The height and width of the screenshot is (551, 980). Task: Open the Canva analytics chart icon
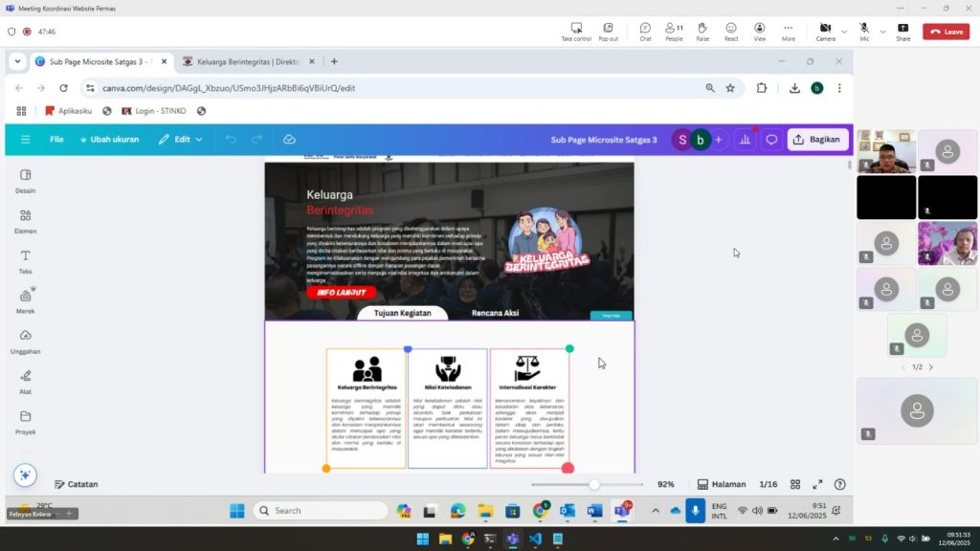[745, 140]
